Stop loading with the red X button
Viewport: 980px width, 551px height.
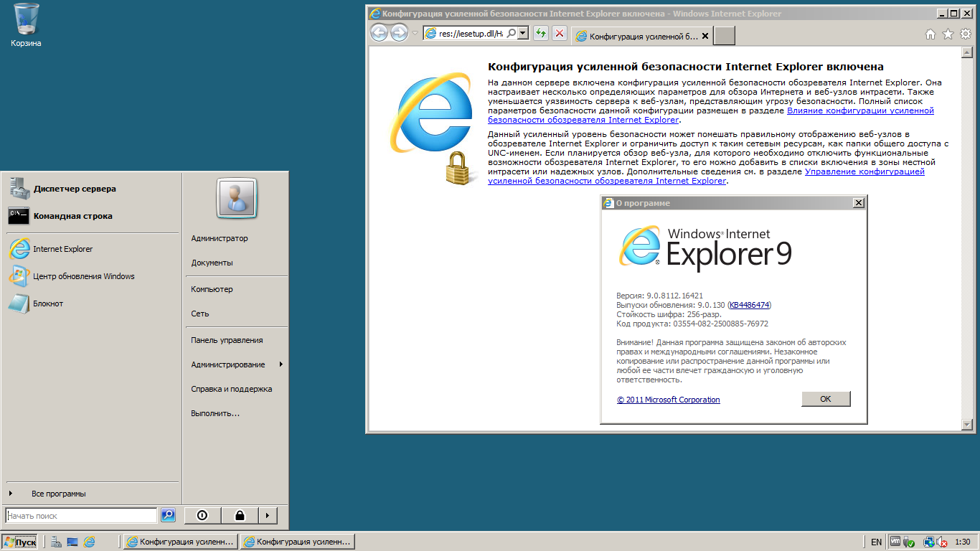point(560,33)
